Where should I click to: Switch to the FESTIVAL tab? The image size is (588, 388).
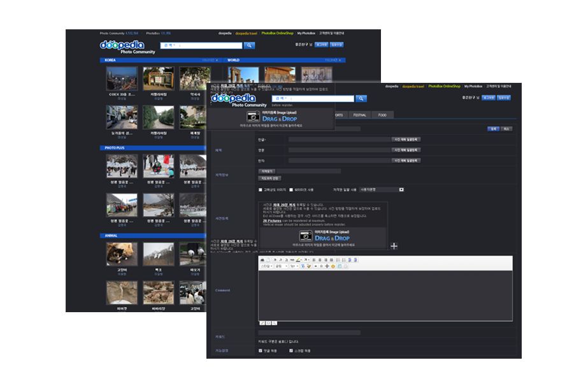360,115
